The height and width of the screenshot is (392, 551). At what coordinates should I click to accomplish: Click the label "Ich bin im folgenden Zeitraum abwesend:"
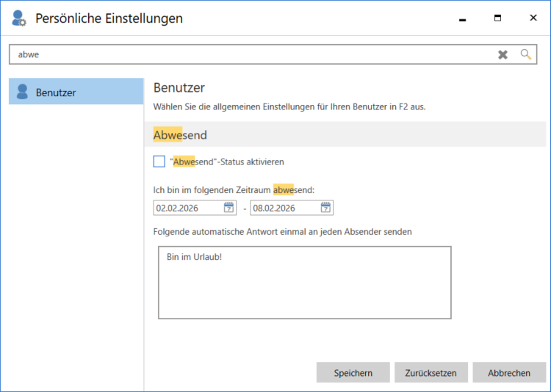pos(234,190)
